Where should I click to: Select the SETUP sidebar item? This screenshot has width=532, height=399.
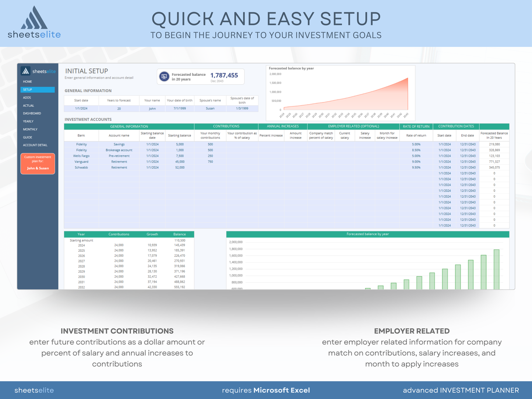click(38, 90)
